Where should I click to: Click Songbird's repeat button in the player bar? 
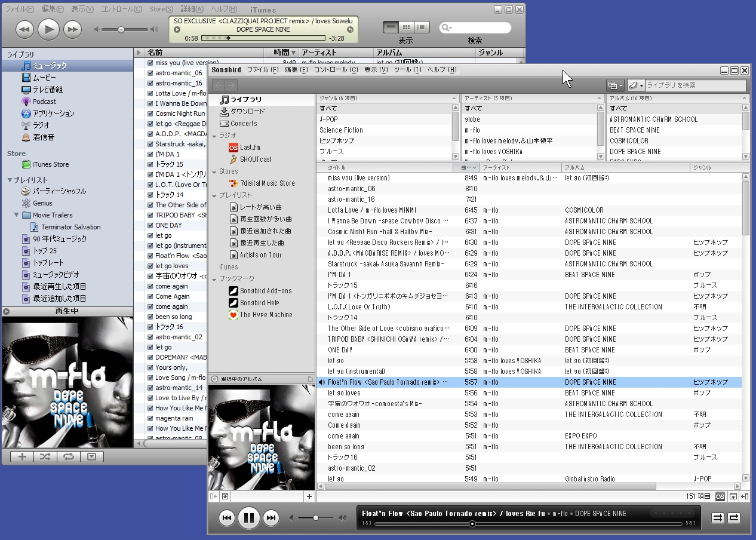(x=734, y=518)
